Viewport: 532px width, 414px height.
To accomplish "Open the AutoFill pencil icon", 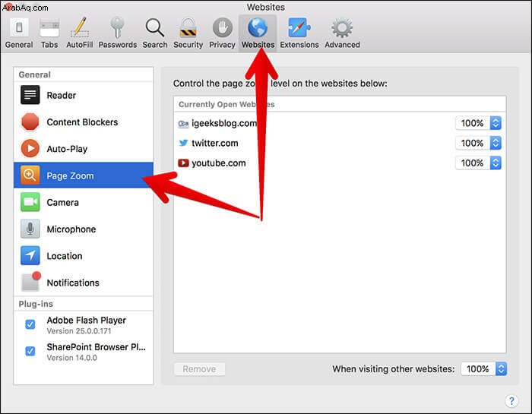I will pyautogui.click(x=80, y=27).
